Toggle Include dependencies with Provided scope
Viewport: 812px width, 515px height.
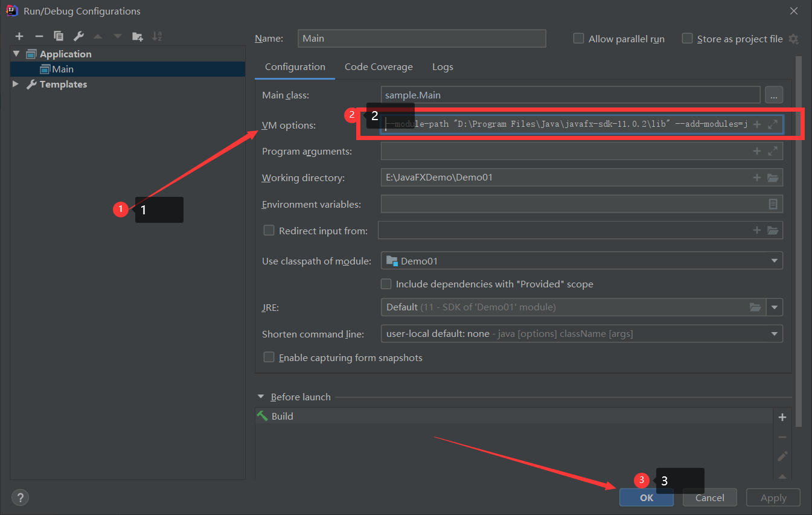pyautogui.click(x=386, y=283)
